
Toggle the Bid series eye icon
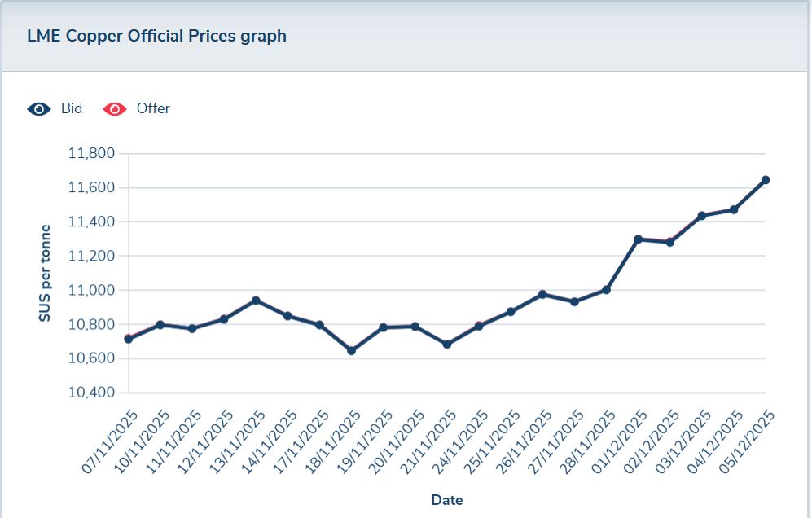tap(39, 109)
